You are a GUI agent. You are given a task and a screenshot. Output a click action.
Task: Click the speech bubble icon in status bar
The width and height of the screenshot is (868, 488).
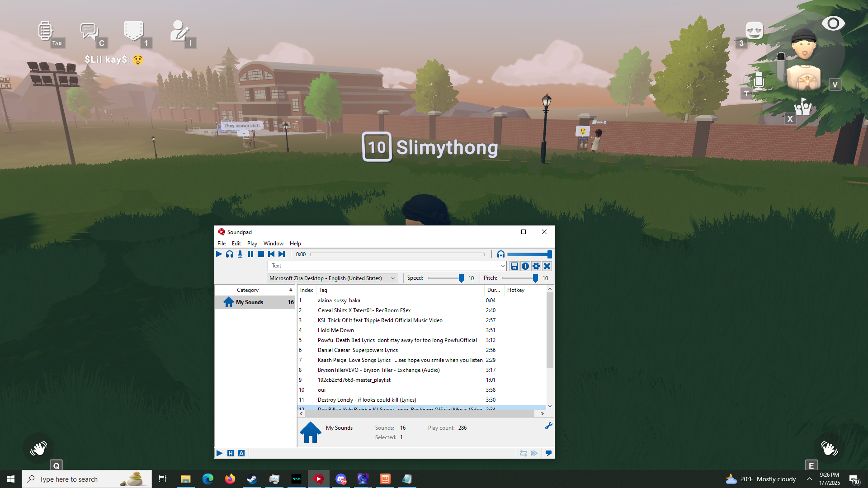click(548, 453)
